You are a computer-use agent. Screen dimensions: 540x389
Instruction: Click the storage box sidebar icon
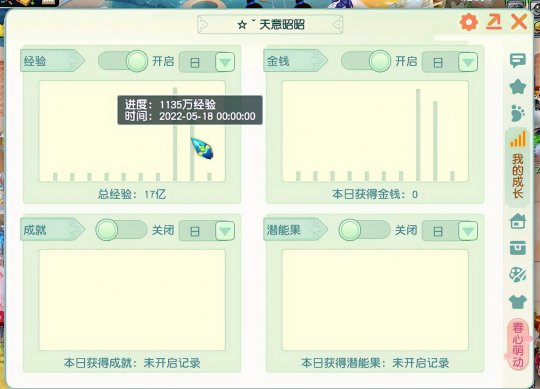(x=518, y=248)
